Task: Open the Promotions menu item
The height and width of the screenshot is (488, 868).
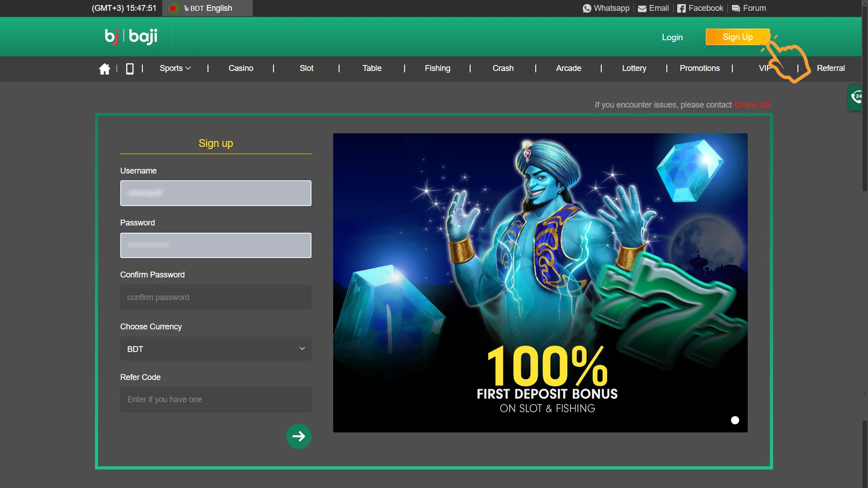Action: (x=699, y=68)
